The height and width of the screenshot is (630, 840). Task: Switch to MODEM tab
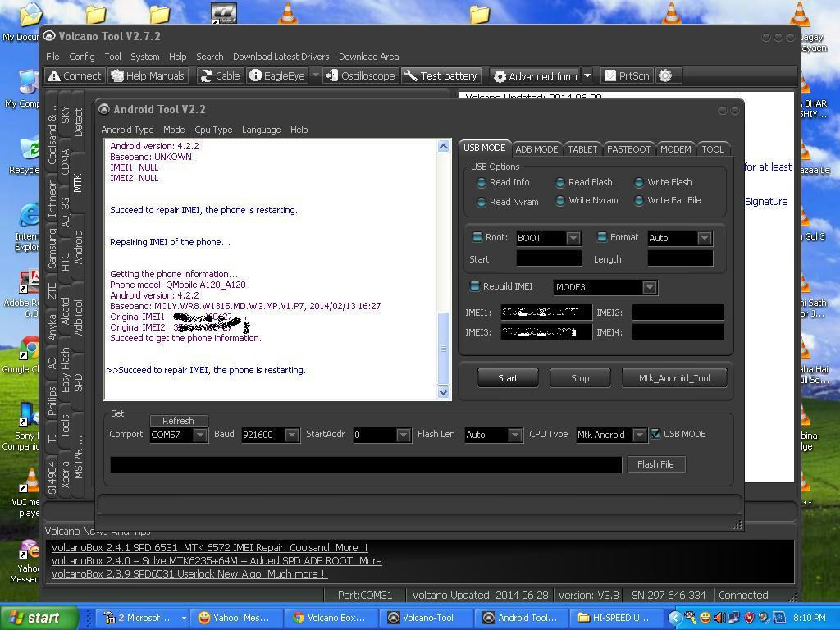pyautogui.click(x=675, y=149)
